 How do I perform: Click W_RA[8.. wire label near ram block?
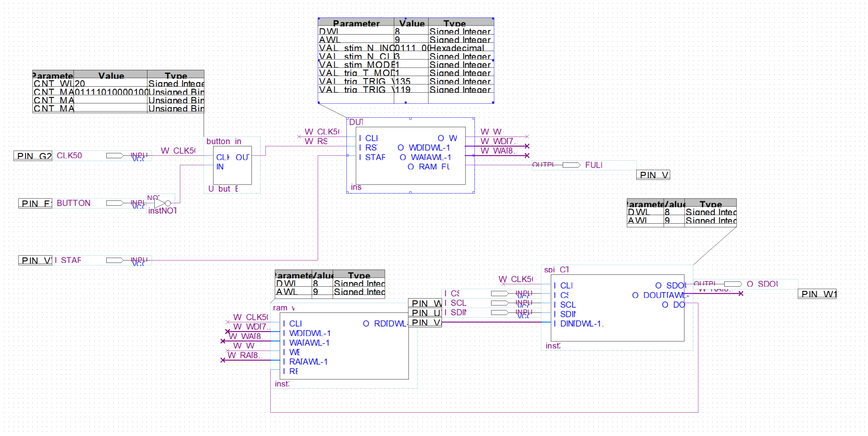click(245, 355)
